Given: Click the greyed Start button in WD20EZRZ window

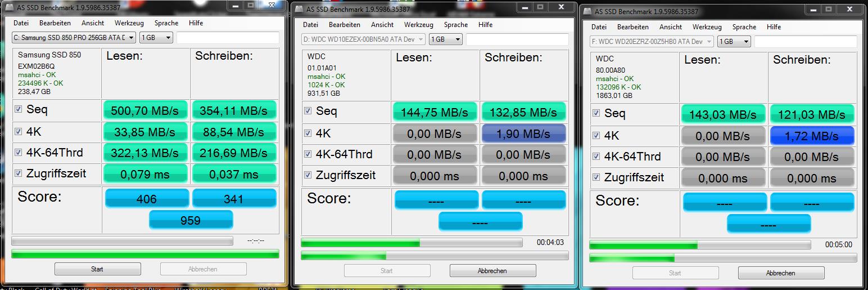Looking at the screenshot, I should 675,273.
